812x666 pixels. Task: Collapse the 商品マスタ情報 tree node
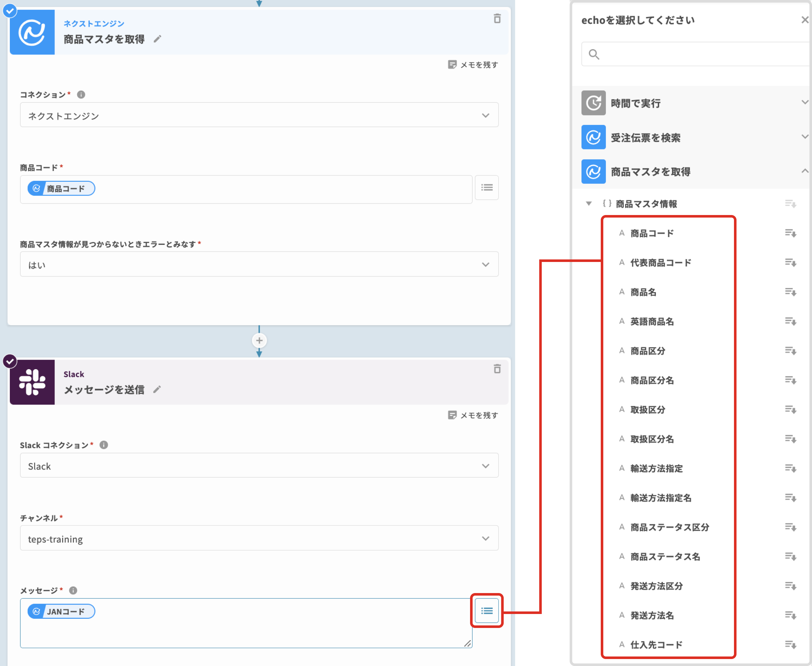(x=588, y=203)
